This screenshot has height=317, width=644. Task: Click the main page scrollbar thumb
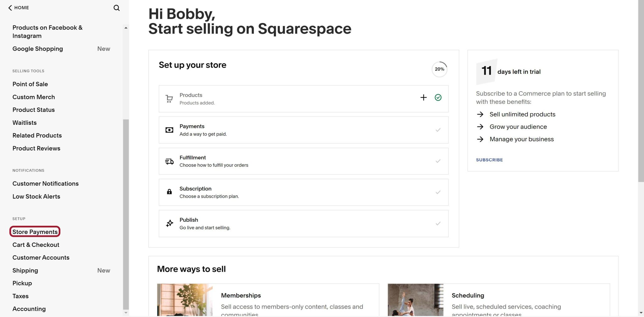pos(641,91)
